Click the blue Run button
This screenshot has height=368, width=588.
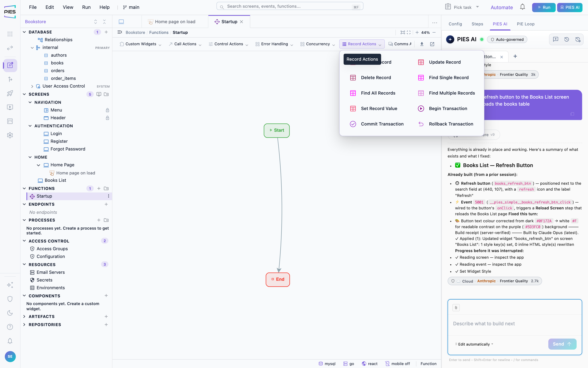coord(544,7)
